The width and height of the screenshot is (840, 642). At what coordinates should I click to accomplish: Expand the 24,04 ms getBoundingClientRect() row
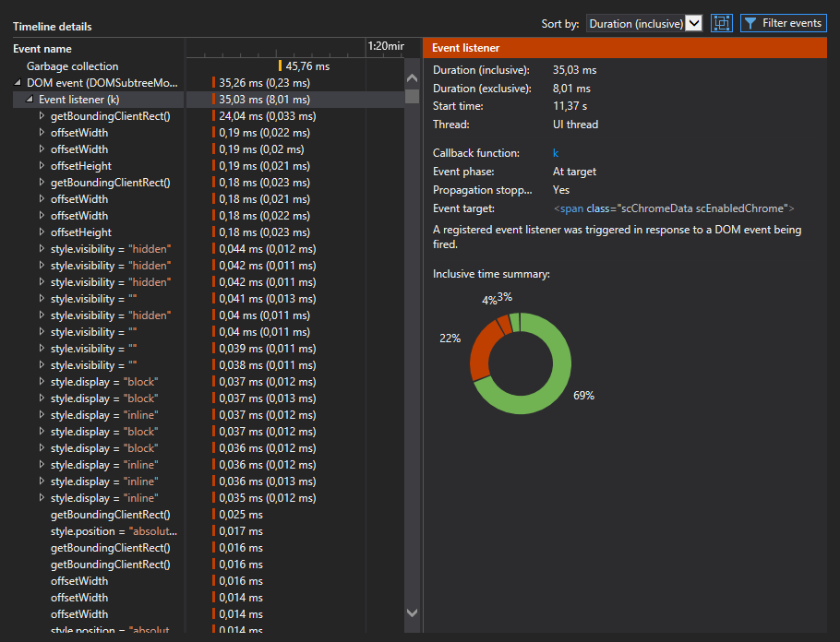tap(42, 115)
